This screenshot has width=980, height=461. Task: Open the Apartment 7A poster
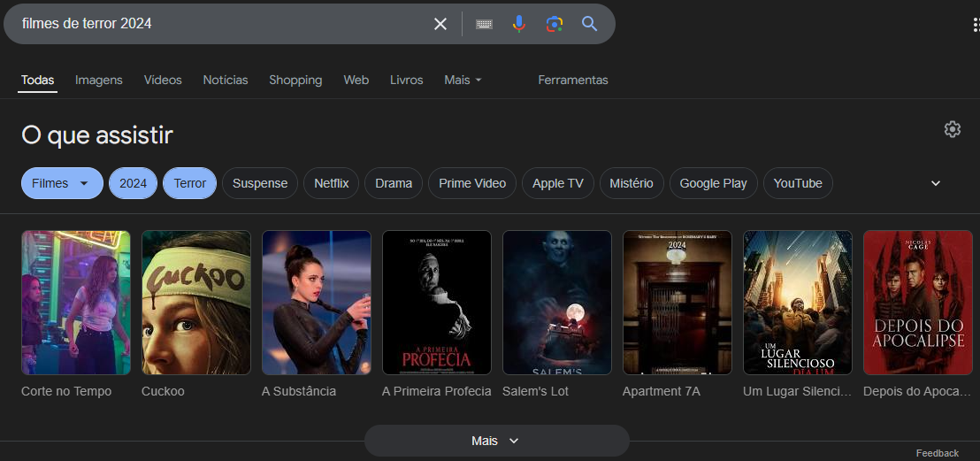click(677, 303)
